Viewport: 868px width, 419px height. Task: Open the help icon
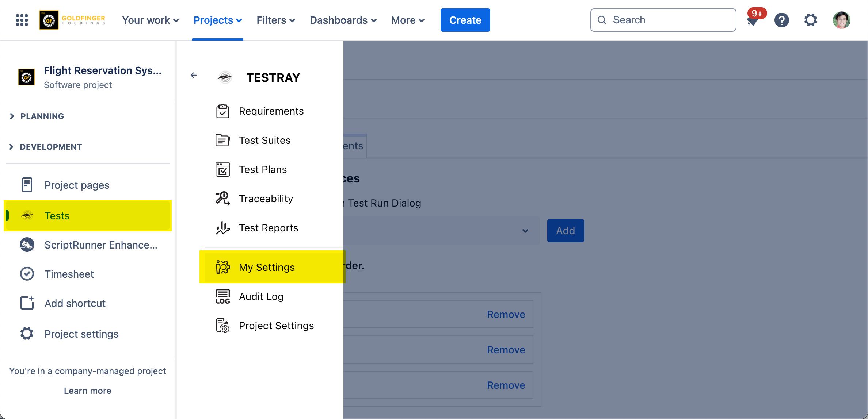pos(782,20)
